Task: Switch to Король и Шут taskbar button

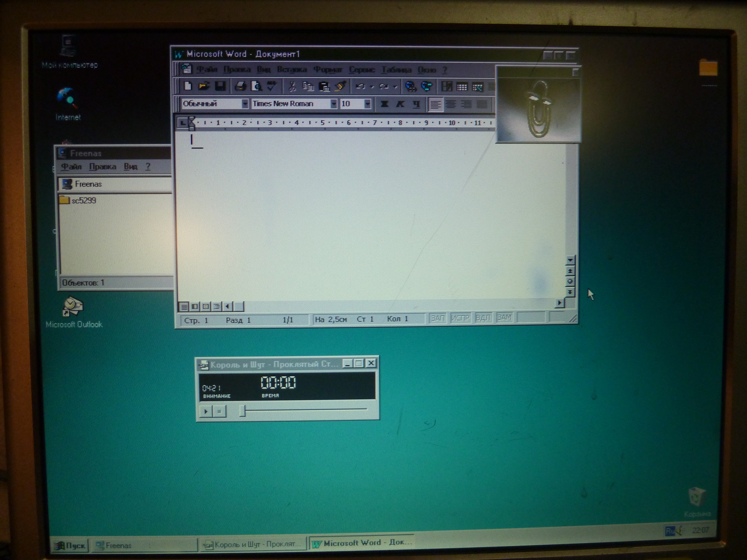Action: pyautogui.click(x=253, y=545)
